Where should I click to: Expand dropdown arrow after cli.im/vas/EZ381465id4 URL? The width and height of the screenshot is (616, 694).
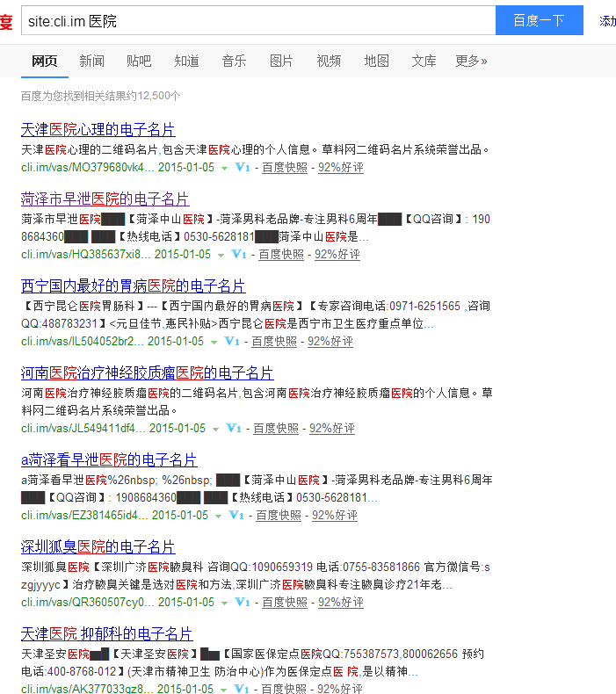(x=218, y=516)
